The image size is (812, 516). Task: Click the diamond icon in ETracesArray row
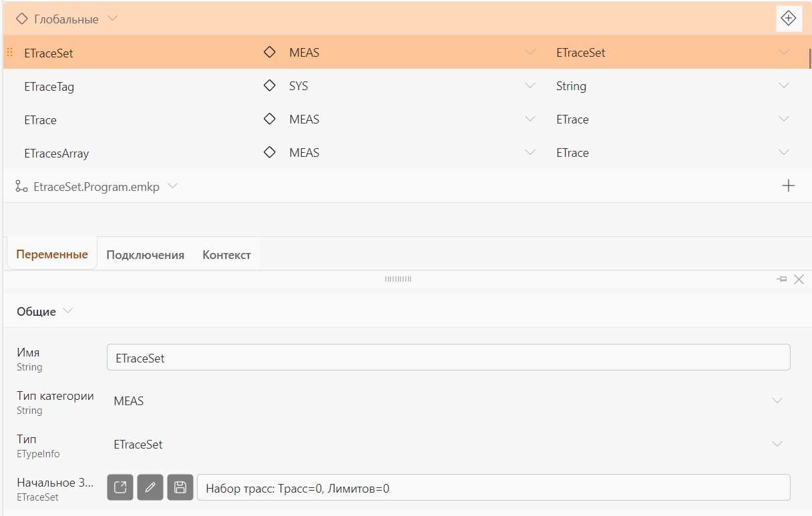270,152
